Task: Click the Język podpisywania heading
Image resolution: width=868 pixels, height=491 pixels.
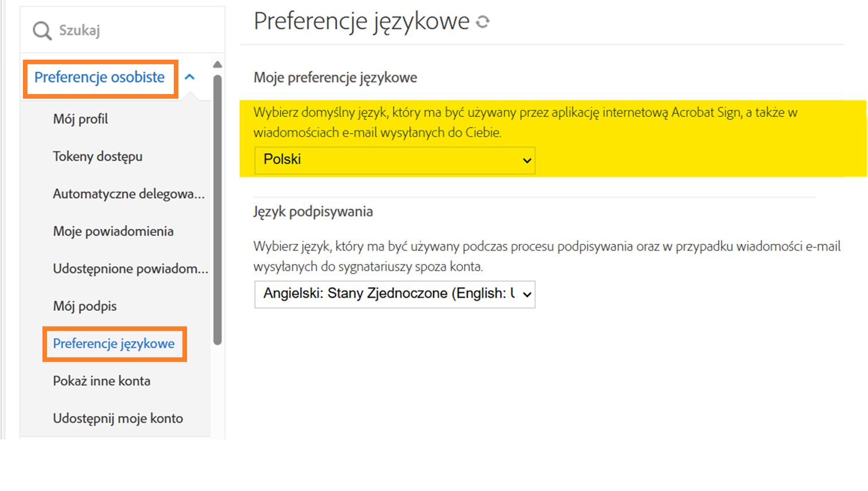Action: coord(313,212)
